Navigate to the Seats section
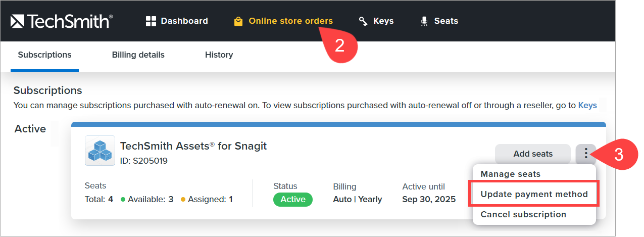 [446, 21]
